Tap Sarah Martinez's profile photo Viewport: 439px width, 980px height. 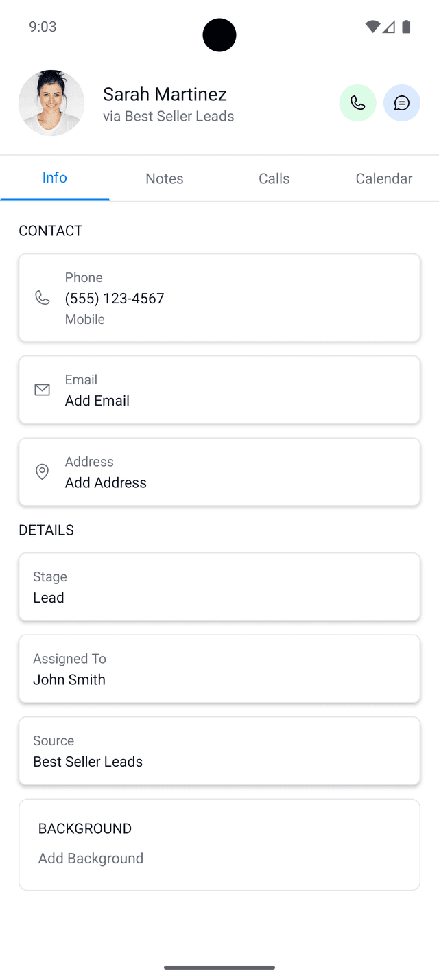(x=51, y=102)
